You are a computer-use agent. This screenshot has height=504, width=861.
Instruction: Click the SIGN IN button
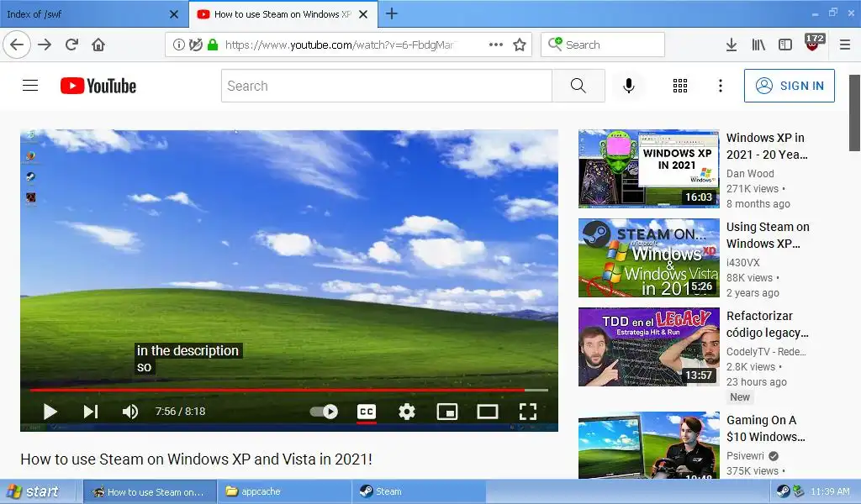pos(789,86)
